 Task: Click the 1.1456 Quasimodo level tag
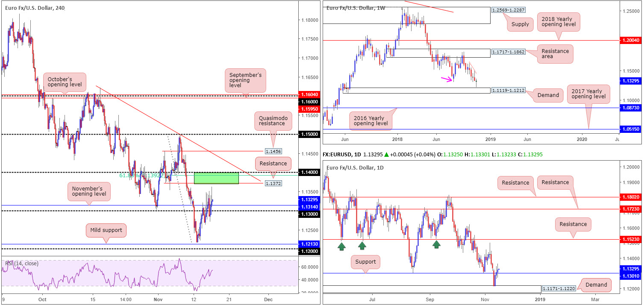pyautogui.click(x=273, y=151)
